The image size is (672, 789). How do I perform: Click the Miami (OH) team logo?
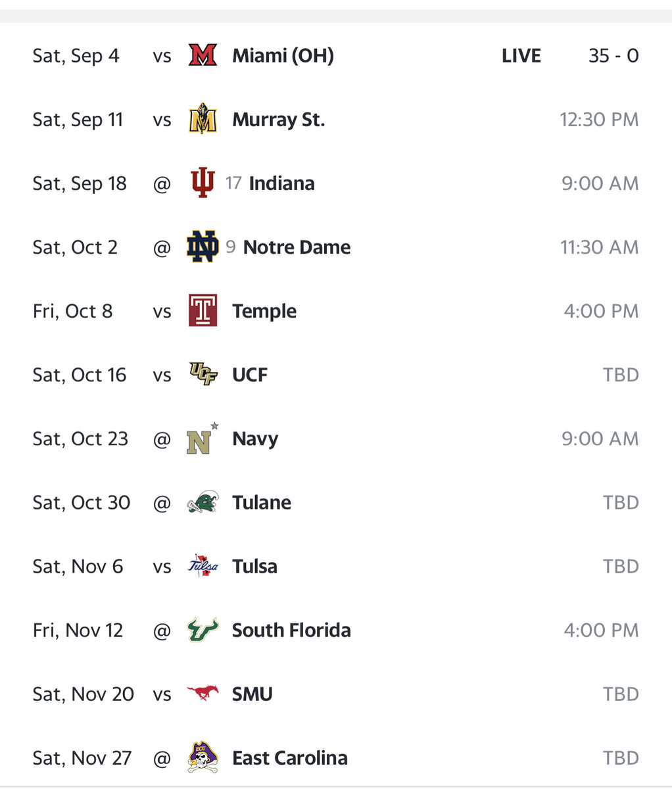[203, 56]
